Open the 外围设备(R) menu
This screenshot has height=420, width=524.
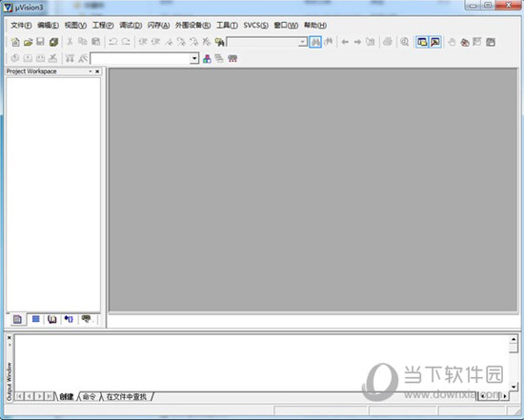pos(192,26)
